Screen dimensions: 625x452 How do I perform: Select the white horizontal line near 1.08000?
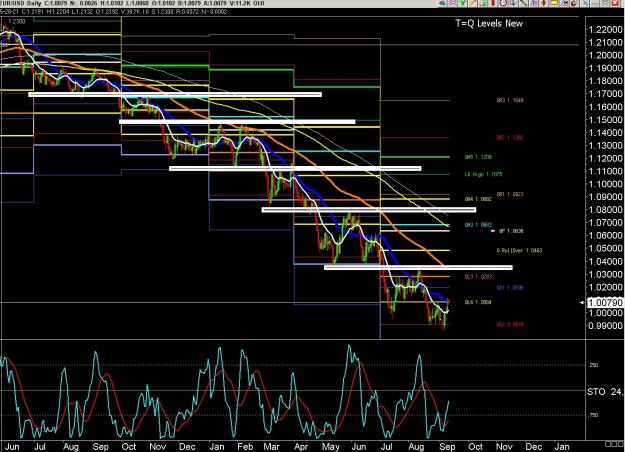369,210
